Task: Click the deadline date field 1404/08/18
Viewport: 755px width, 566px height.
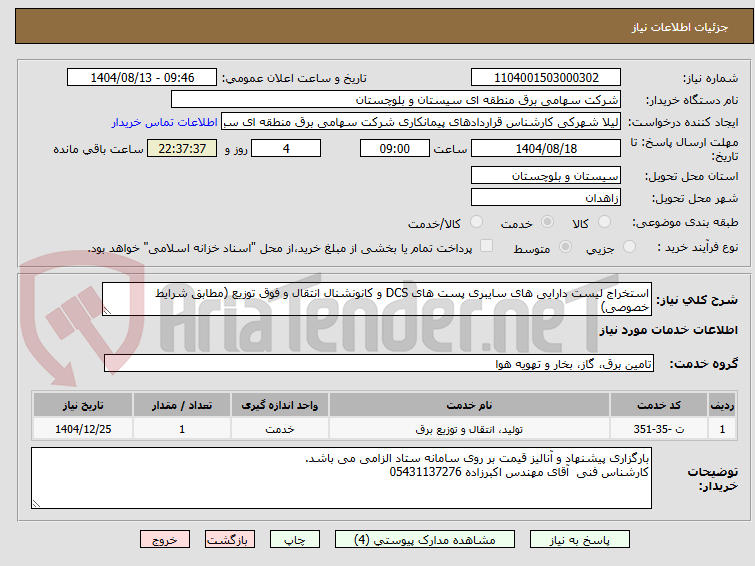Action: pos(546,148)
